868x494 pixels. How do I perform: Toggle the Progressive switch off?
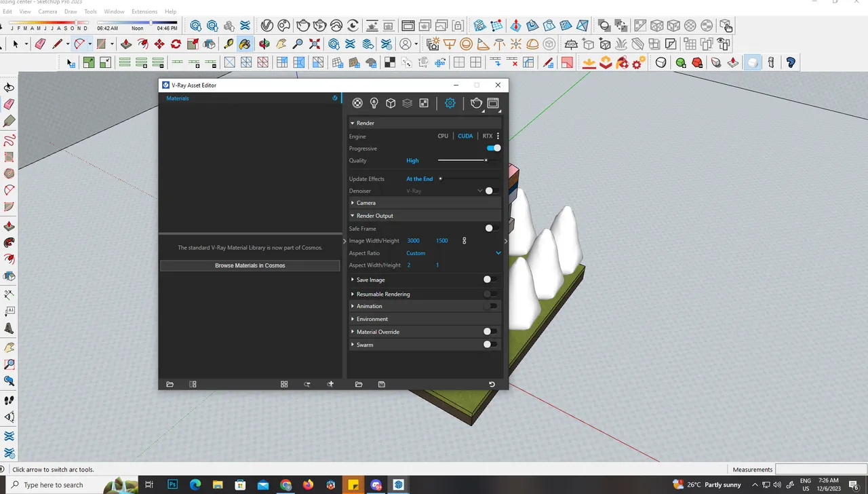tap(494, 148)
